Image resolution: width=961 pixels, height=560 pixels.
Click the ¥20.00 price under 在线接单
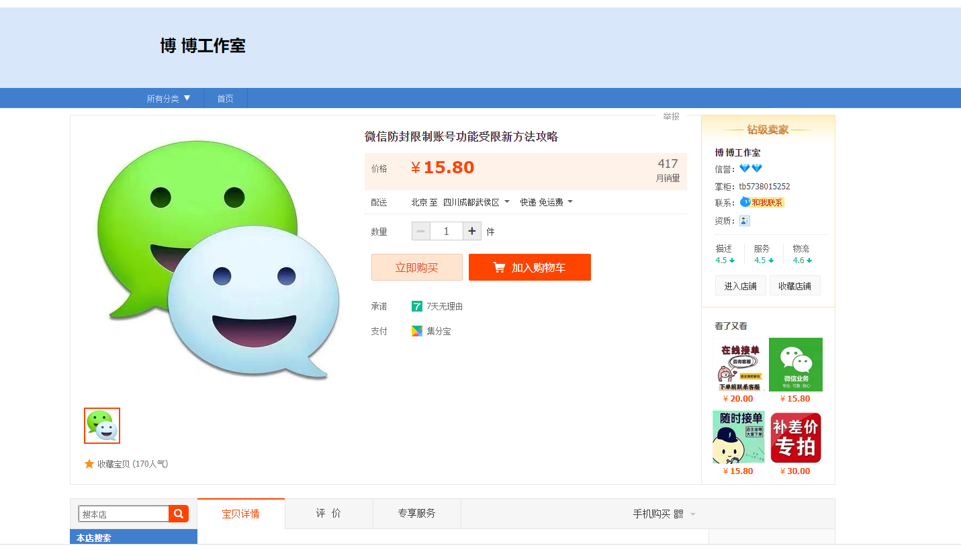pyautogui.click(x=738, y=399)
